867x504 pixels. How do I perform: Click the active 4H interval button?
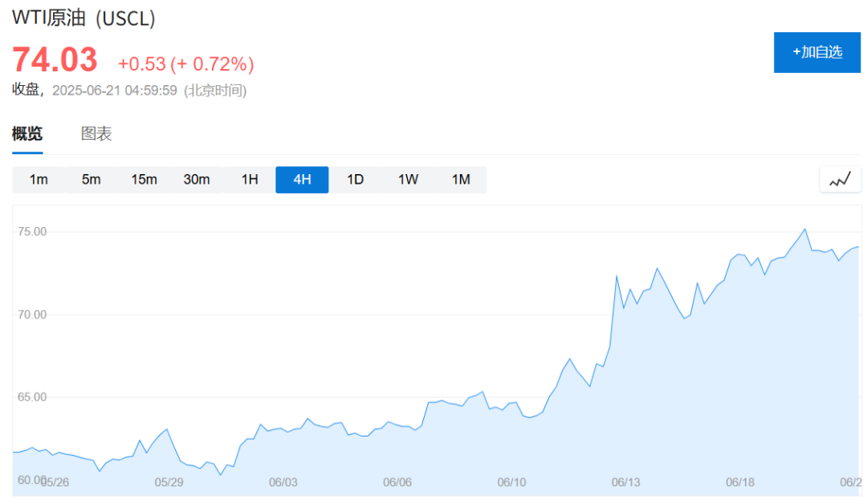(x=302, y=180)
